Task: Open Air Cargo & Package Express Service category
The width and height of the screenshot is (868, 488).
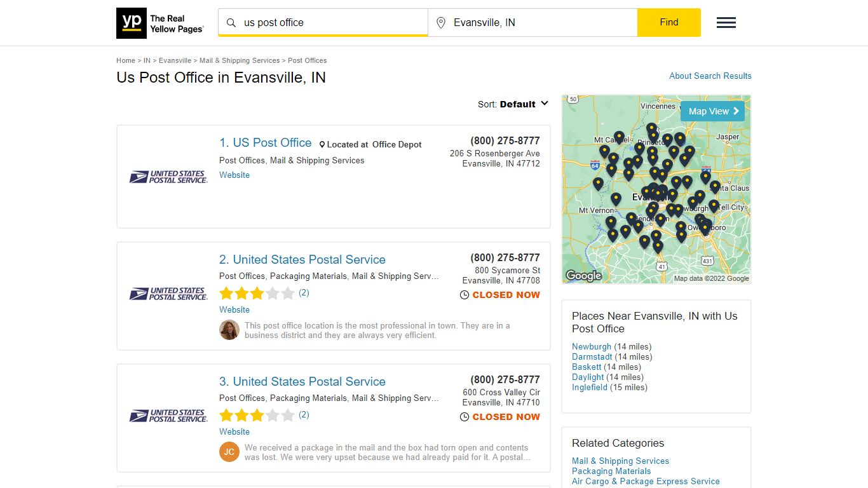Action: pyautogui.click(x=646, y=482)
